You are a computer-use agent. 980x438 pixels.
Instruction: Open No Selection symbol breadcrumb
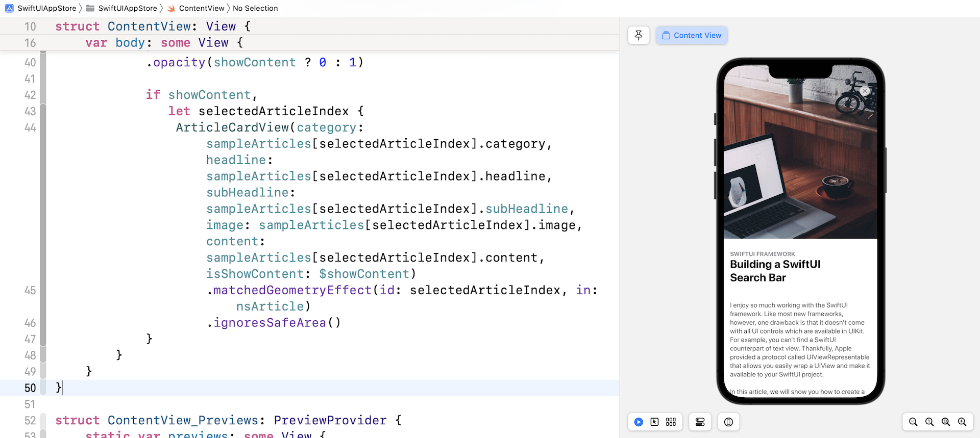tap(255, 8)
